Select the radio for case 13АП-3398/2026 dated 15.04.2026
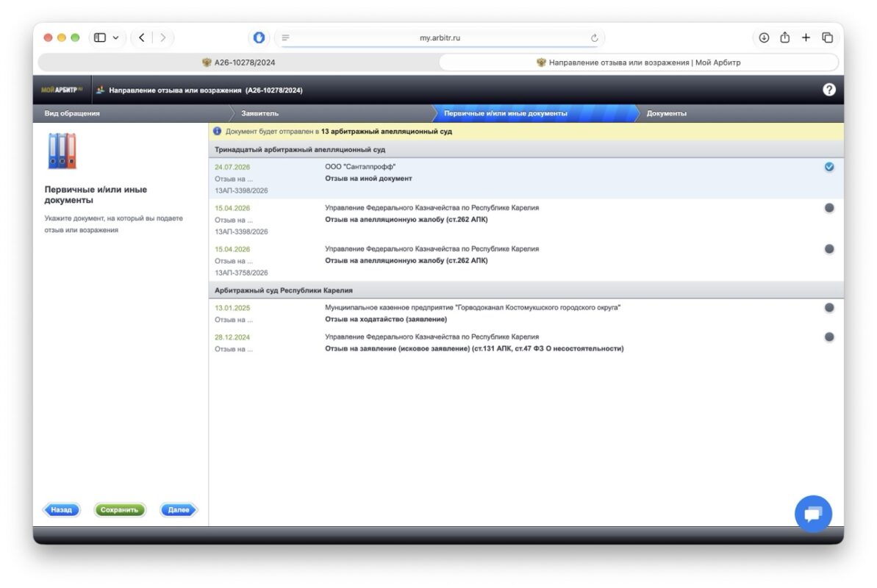This screenshot has height=588, width=877. coord(829,207)
